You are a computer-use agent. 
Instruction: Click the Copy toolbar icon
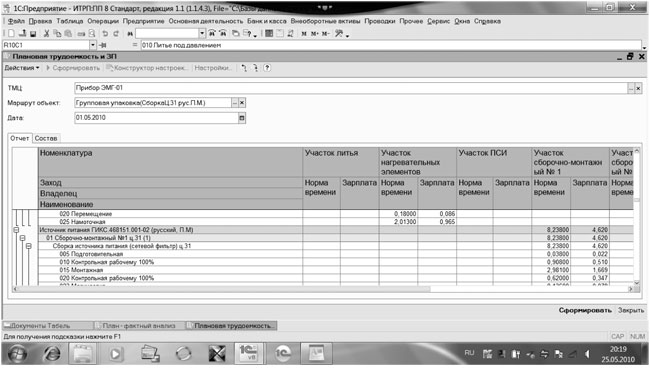[x=57, y=34]
